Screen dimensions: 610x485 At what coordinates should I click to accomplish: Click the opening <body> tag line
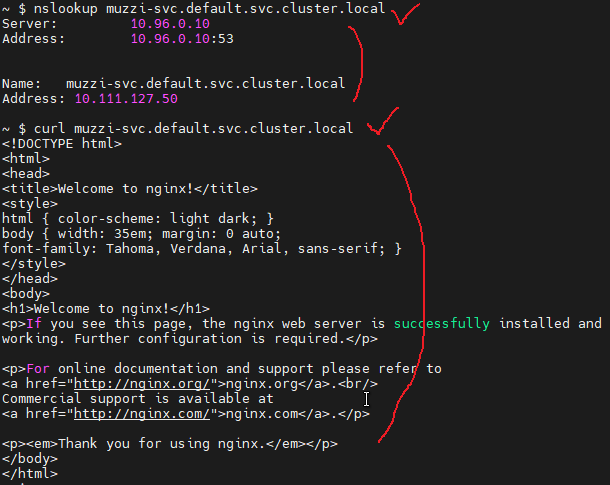tap(26, 294)
